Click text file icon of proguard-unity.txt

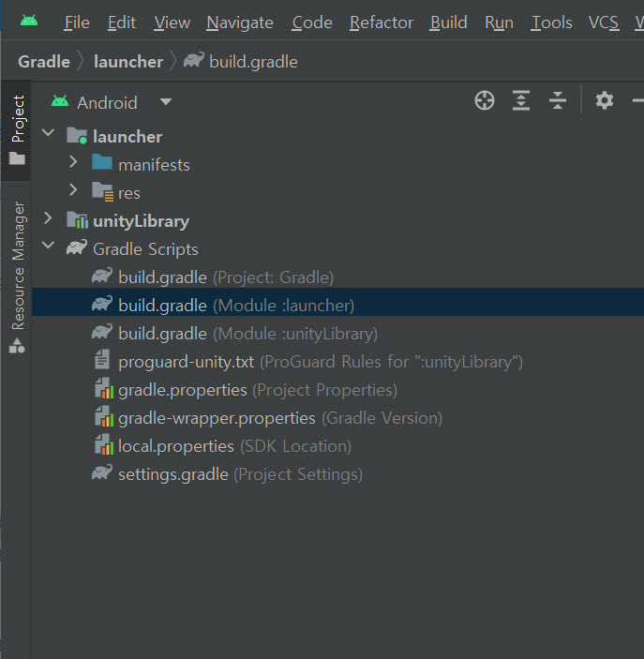click(102, 359)
